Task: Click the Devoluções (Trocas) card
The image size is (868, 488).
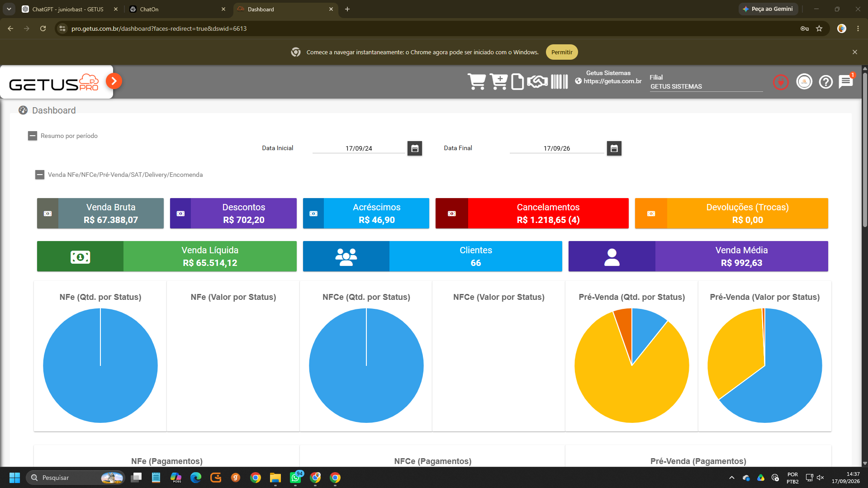Action: [x=731, y=213]
